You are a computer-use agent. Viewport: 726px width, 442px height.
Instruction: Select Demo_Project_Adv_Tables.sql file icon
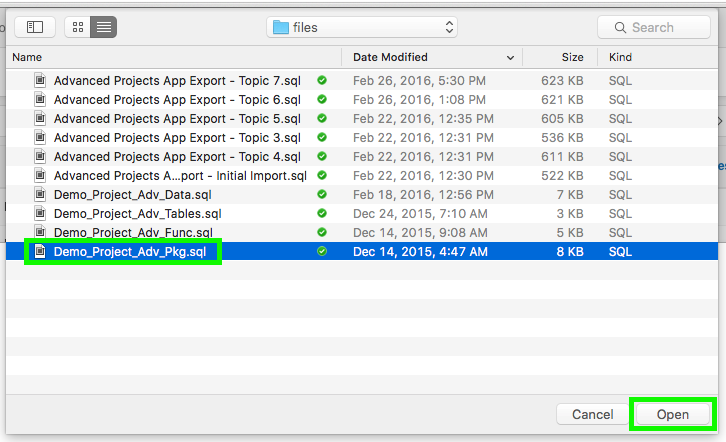(40, 213)
